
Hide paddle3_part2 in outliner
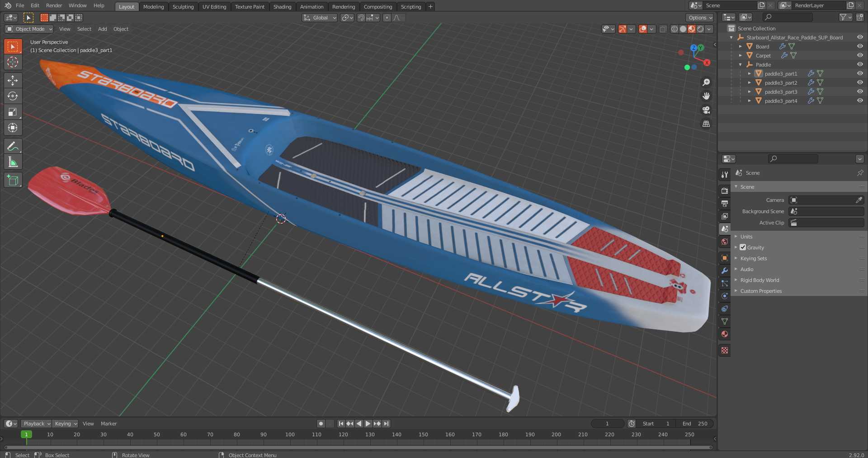pyautogui.click(x=860, y=82)
